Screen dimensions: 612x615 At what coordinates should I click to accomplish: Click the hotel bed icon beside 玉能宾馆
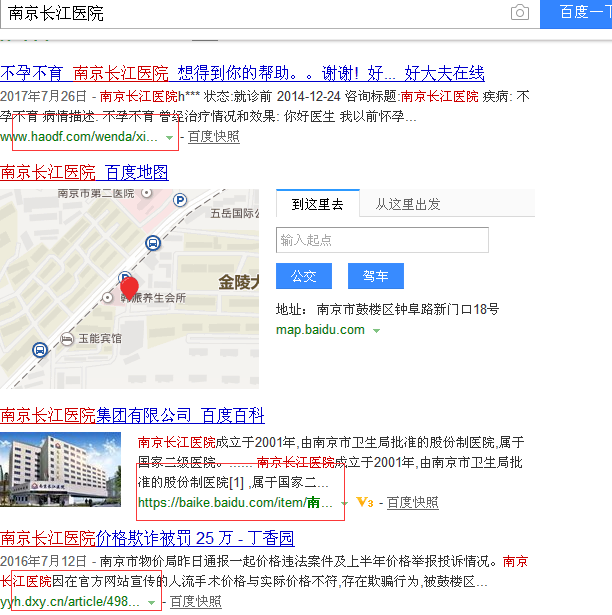click(67, 339)
